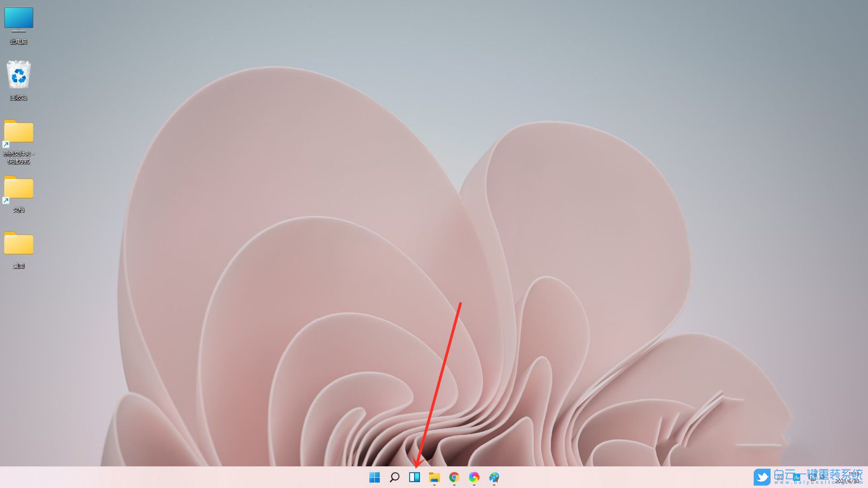Launch Microsoft Edge from the taskbar
868x488 pixels.
tap(474, 477)
